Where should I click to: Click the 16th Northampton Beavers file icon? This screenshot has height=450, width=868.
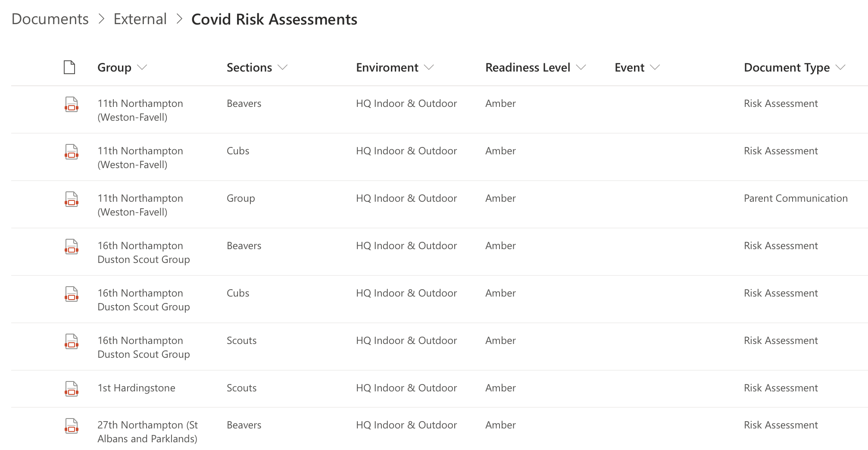pos(72,247)
